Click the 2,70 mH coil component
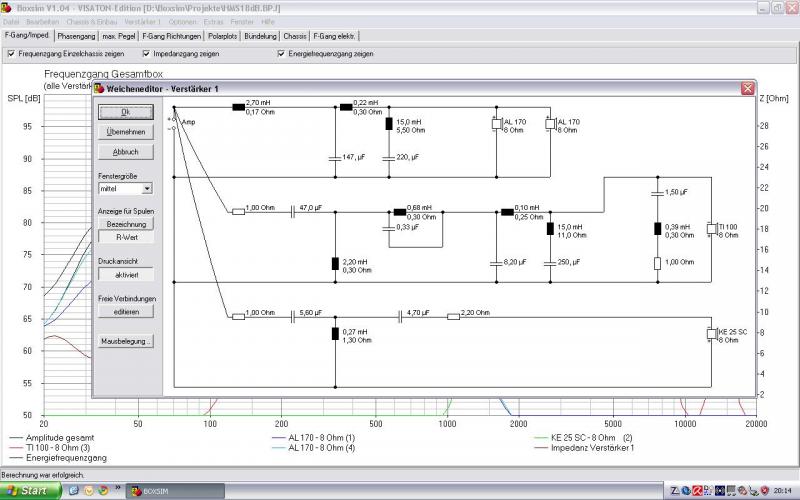The width and height of the screenshot is (800, 500). 238,107
